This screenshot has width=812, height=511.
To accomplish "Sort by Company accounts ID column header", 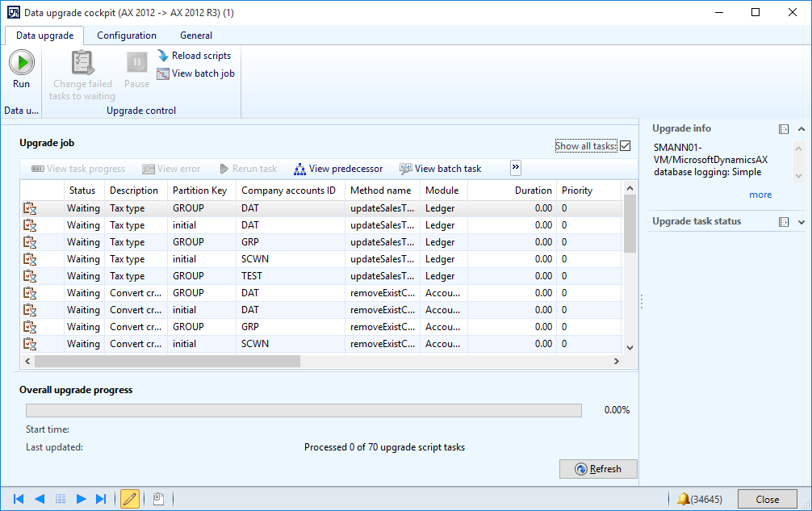I will click(291, 191).
